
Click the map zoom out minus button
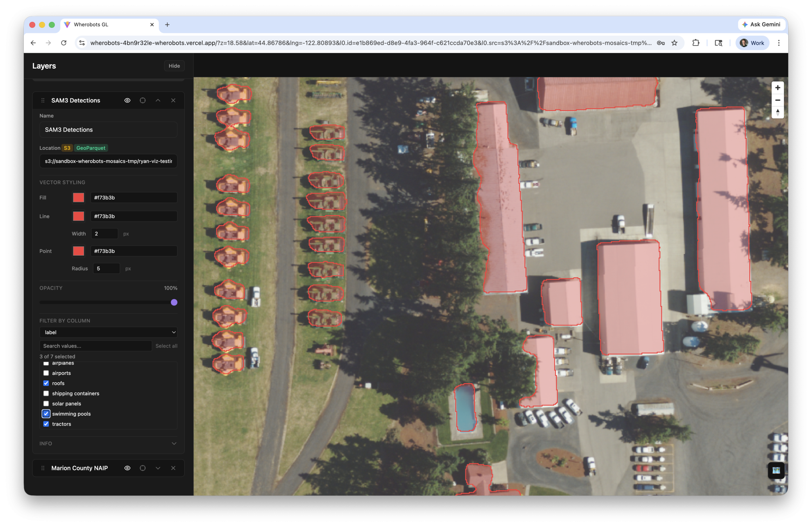(x=778, y=100)
